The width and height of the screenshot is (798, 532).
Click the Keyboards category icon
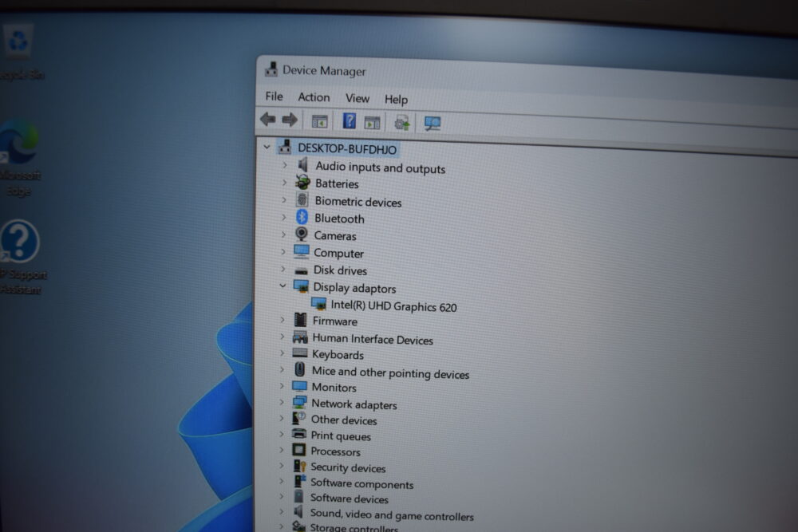click(x=300, y=353)
